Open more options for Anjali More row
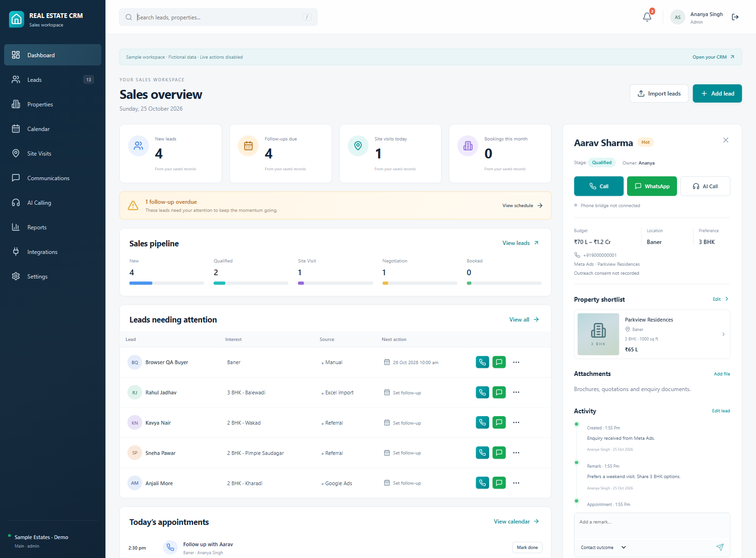756x558 pixels. (x=516, y=483)
